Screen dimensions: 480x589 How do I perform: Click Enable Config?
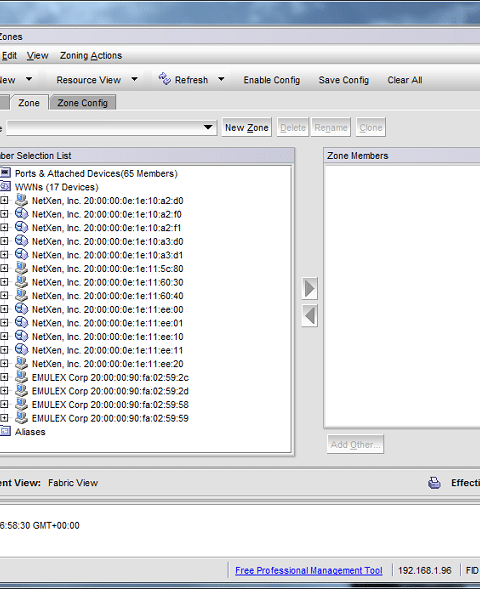click(x=272, y=80)
